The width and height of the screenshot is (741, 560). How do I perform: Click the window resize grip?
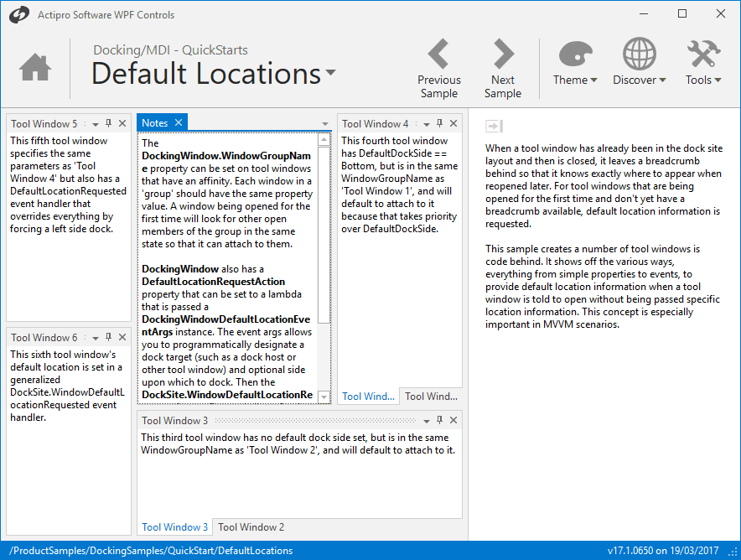(733, 552)
